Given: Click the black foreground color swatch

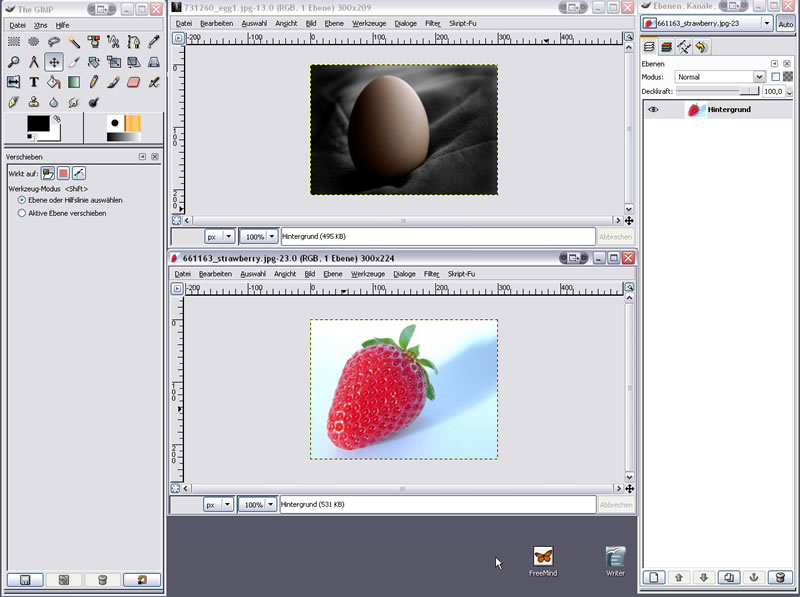Looking at the screenshot, I should tap(38, 124).
